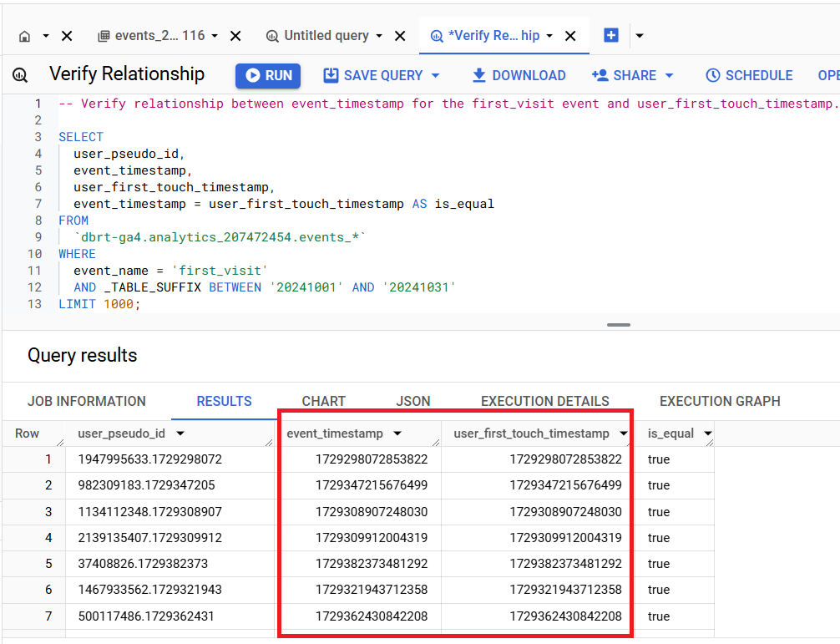The image size is (840, 644).
Task: Open the EXECUTION GRAPH tab
Action: click(x=720, y=401)
